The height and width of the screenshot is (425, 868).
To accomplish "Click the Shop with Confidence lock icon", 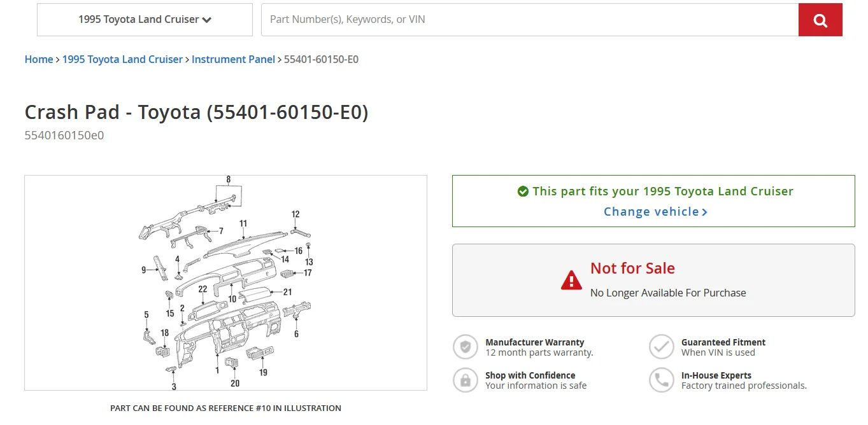I will coord(466,380).
